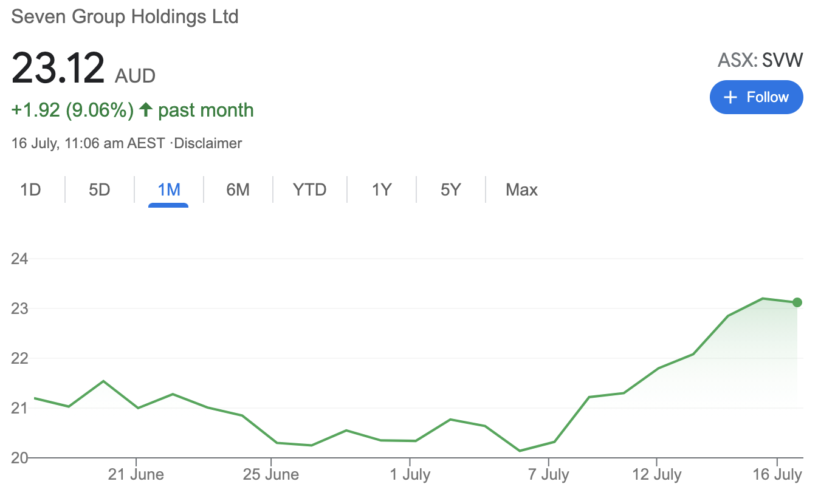Click the 23.12 AUD price figure
Image resolution: width=835 pixels, height=504 pixels.
click(58, 69)
